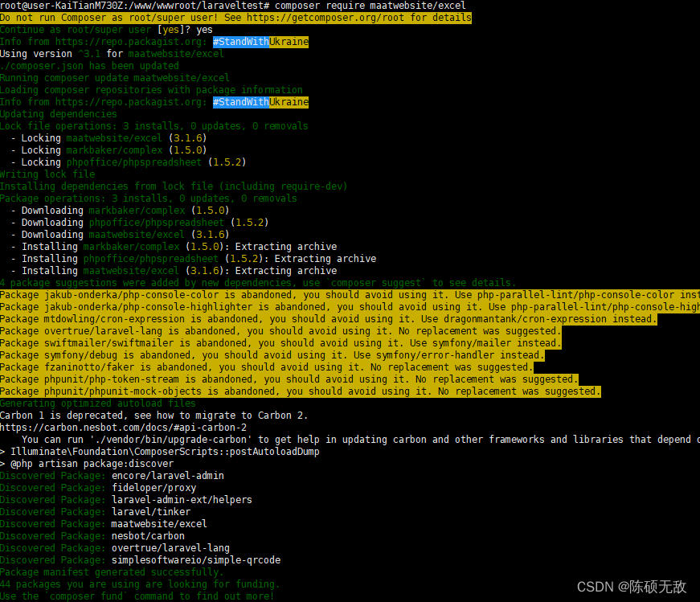
Task: Click the jakub-onderka/php-console-highlighter abandoned warning
Action: pyautogui.click(x=350, y=307)
